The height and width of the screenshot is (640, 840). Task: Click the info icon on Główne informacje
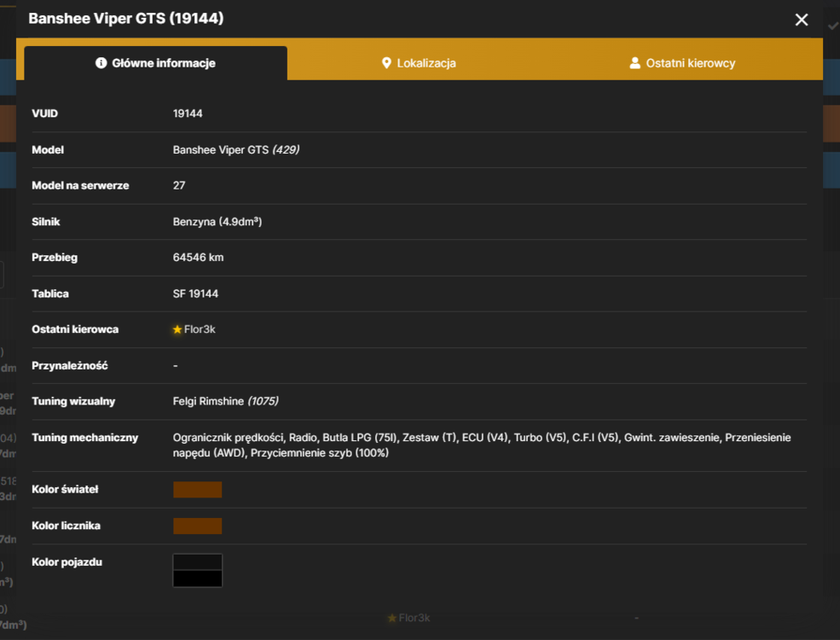[101, 63]
